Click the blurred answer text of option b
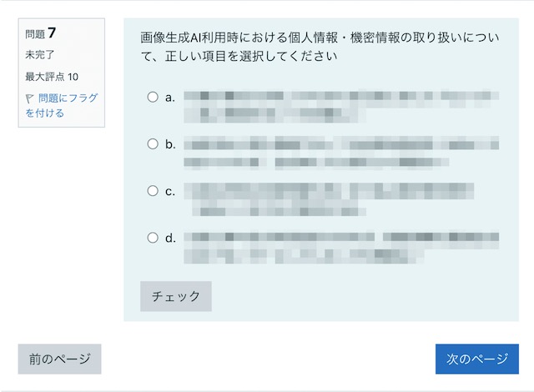534x392 pixels. 341,152
